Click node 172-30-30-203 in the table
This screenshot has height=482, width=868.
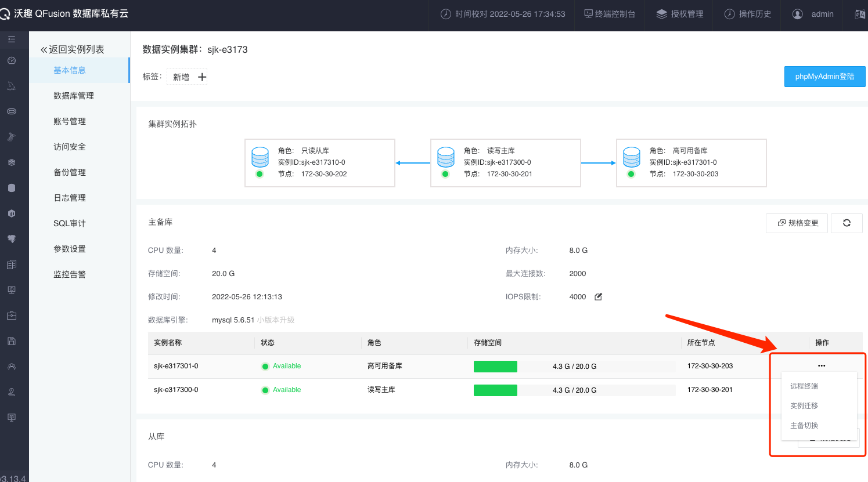click(710, 366)
